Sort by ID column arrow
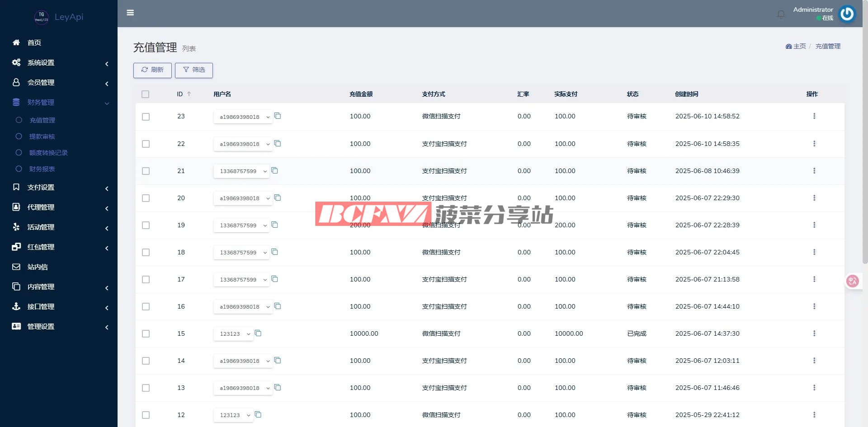 [189, 94]
